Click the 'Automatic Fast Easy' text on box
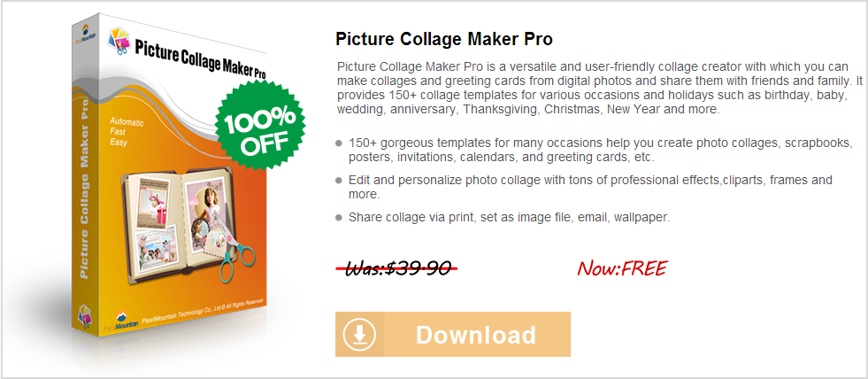This screenshot has width=868, height=379. pos(127,132)
